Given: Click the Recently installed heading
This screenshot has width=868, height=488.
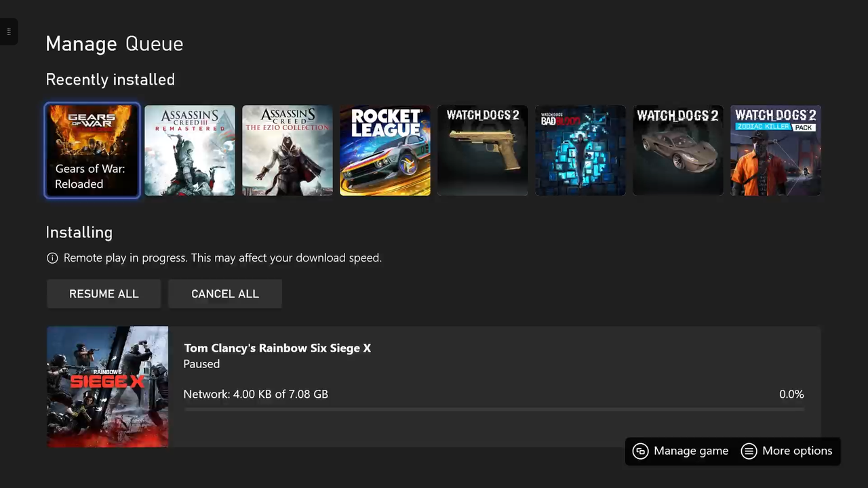Looking at the screenshot, I should [111, 79].
